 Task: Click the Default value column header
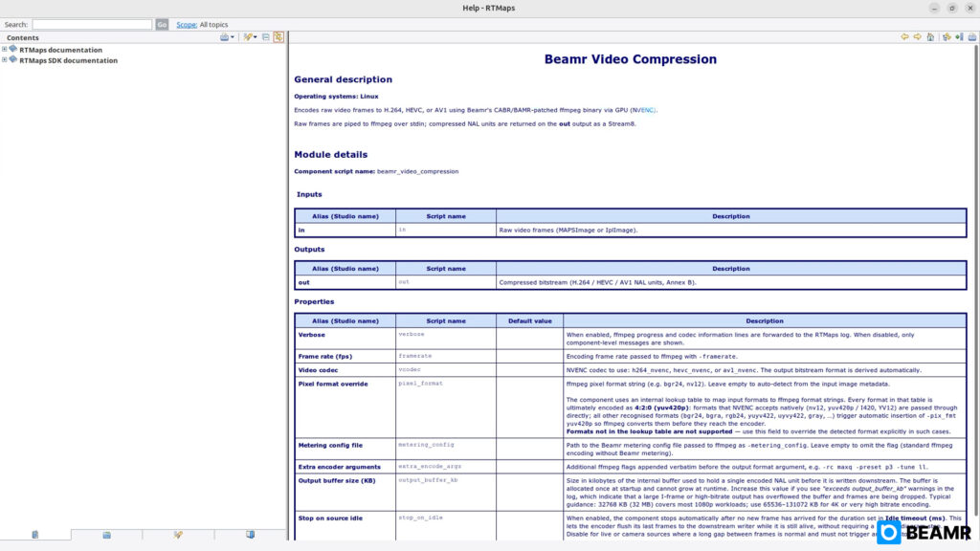pyautogui.click(x=529, y=321)
